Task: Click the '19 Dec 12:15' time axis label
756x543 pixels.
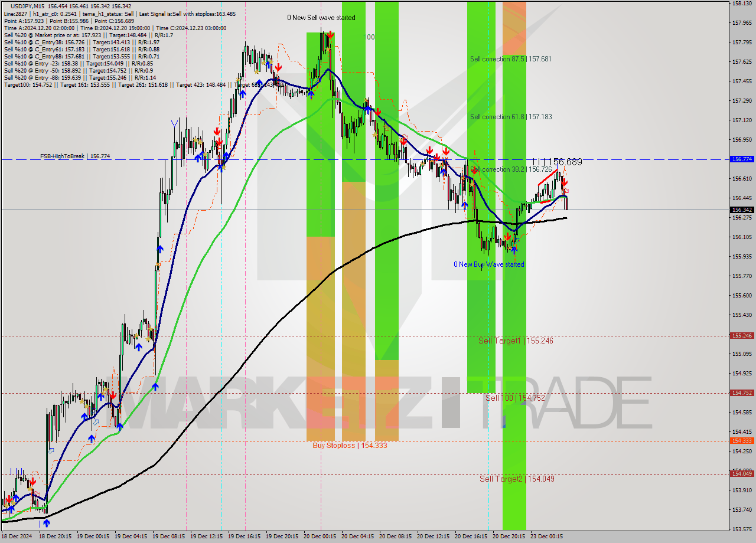Action: tap(206, 537)
